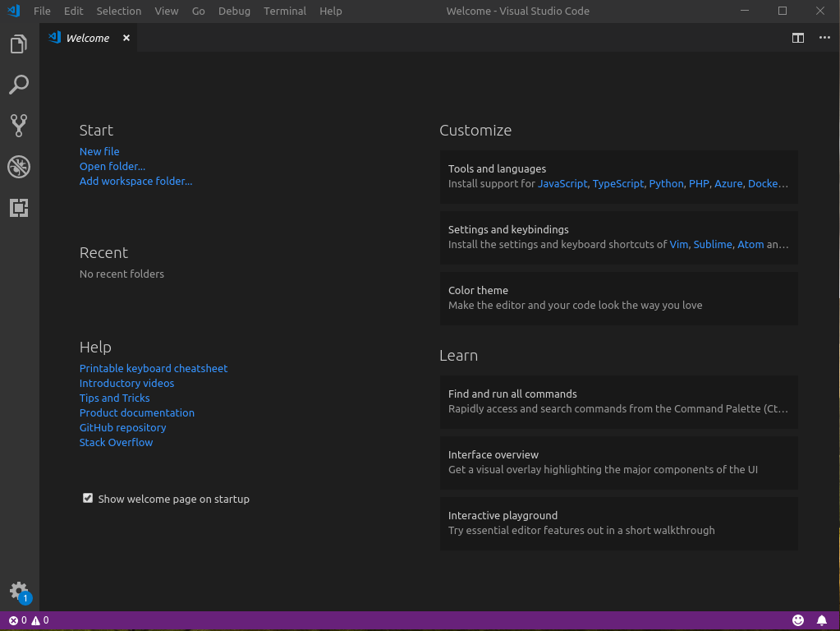The height and width of the screenshot is (631, 840).
Task: Click Add workspace folder... link
Action: coord(135,182)
